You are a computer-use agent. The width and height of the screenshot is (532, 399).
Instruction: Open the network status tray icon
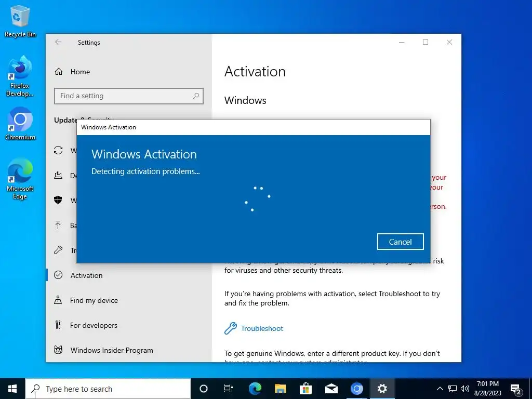pos(453,389)
